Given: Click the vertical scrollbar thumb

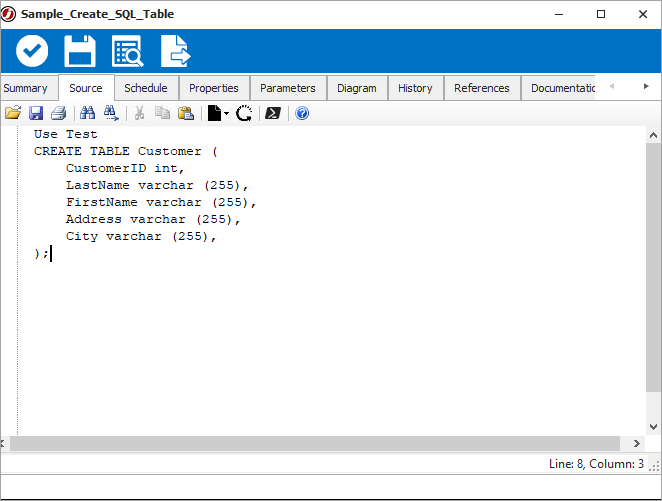Looking at the screenshot, I should (653, 267).
